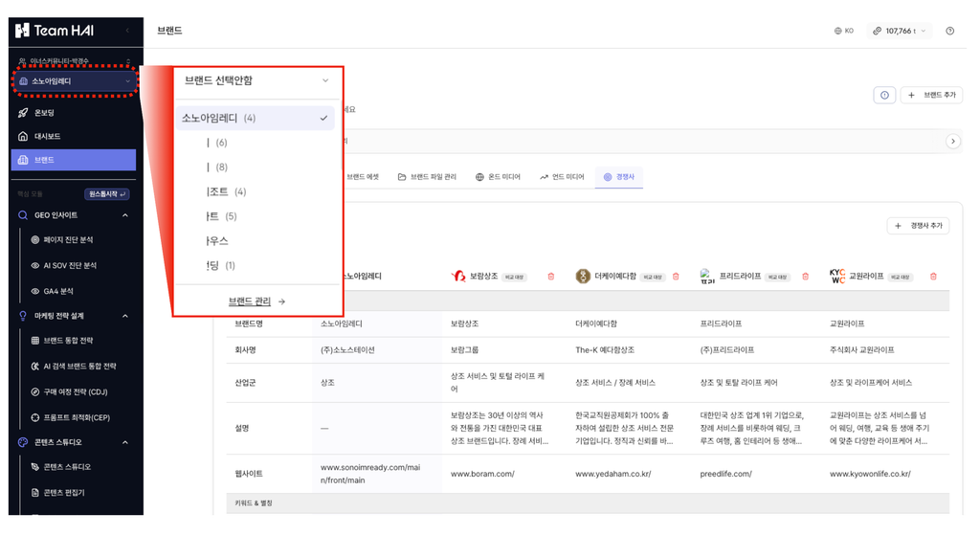Switch to the 온드 미디어 tab
Screen dimensions: 980x535
coord(498,177)
